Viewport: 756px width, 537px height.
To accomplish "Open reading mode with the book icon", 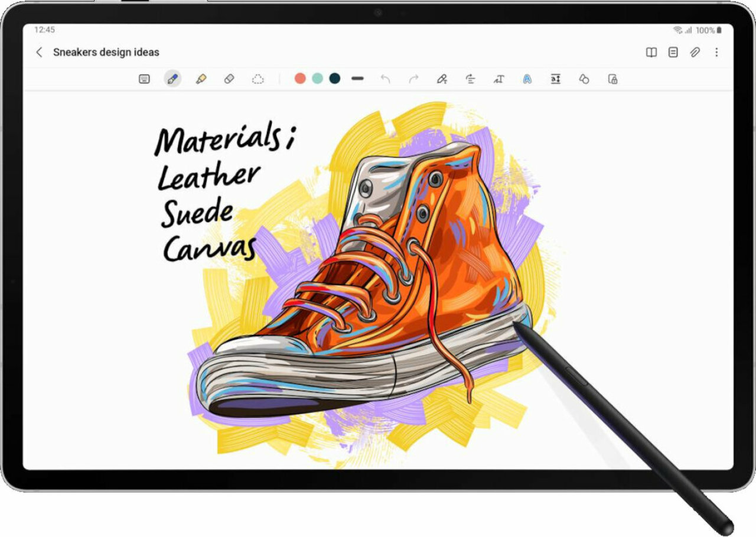I will click(651, 52).
